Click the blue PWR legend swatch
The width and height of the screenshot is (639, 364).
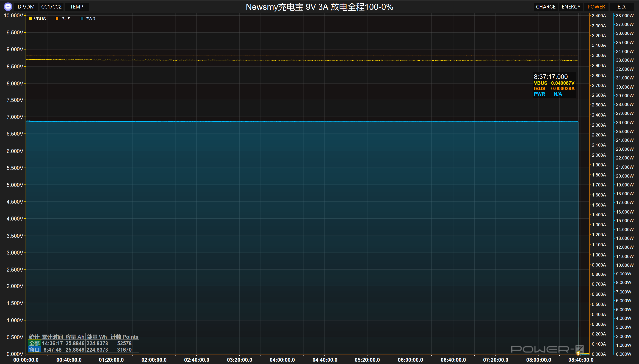click(x=82, y=19)
